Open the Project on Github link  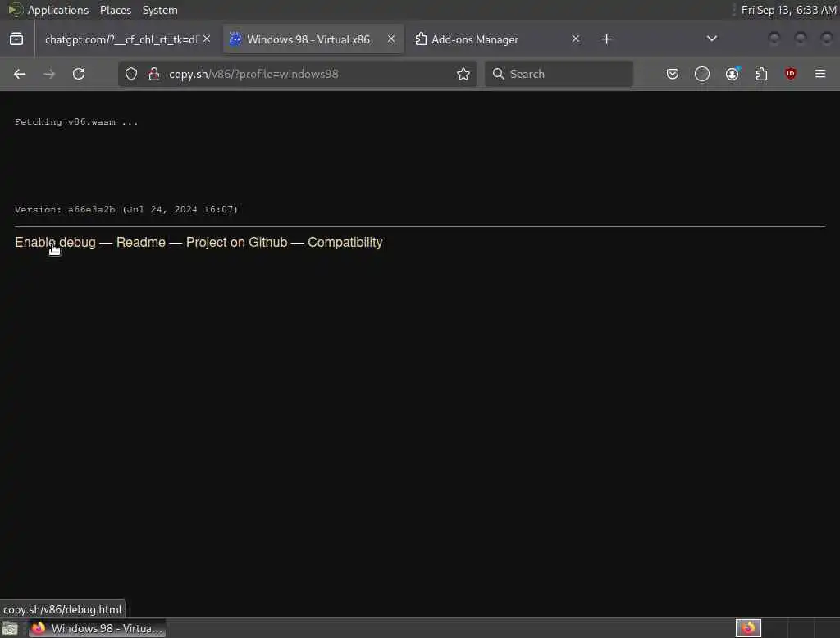pos(237,242)
